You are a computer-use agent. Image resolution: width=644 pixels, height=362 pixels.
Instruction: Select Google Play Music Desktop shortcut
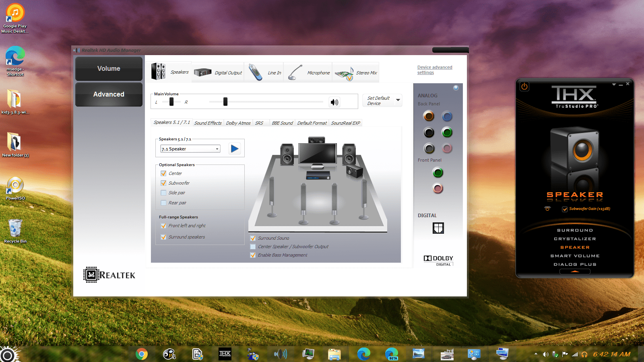[x=15, y=19]
